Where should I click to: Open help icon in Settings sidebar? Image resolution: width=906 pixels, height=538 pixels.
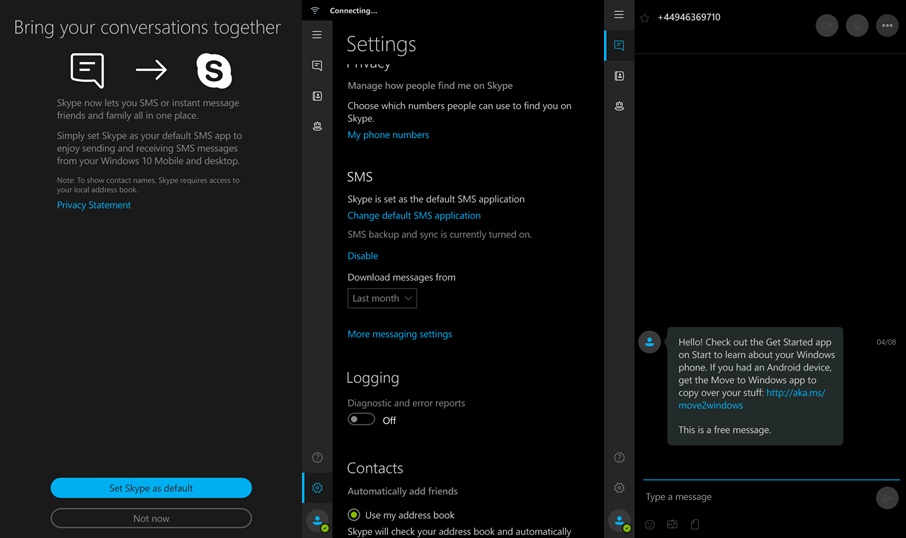(x=317, y=458)
